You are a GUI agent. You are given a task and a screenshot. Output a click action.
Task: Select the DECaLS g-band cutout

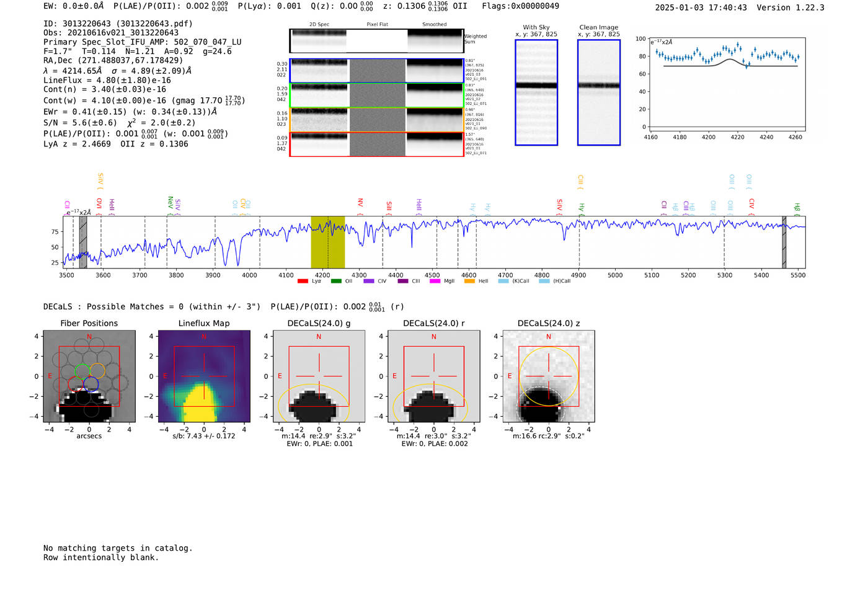tap(319, 376)
